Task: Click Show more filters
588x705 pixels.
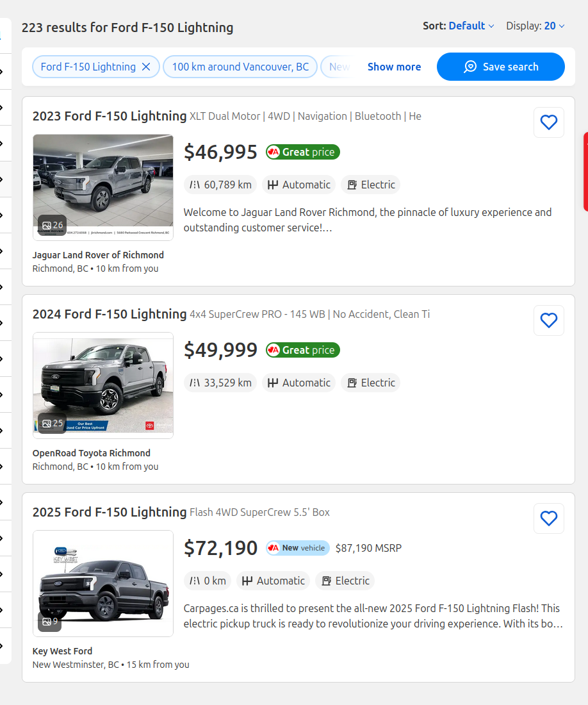Action: [394, 67]
